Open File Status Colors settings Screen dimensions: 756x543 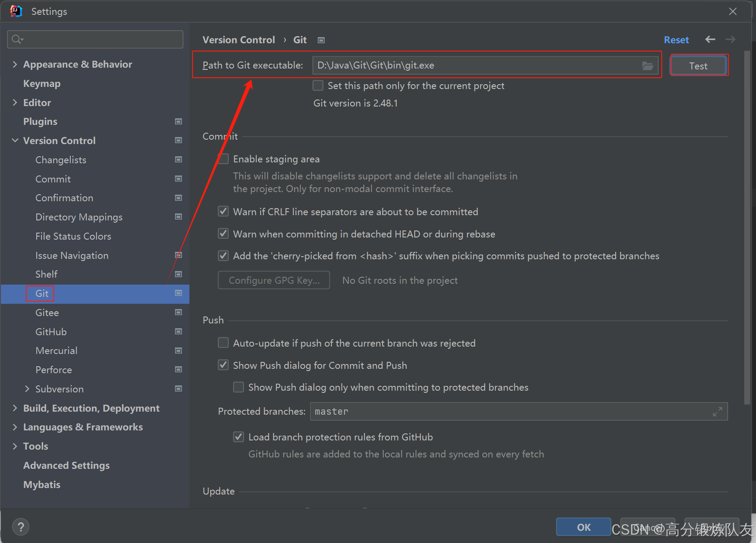tap(73, 236)
